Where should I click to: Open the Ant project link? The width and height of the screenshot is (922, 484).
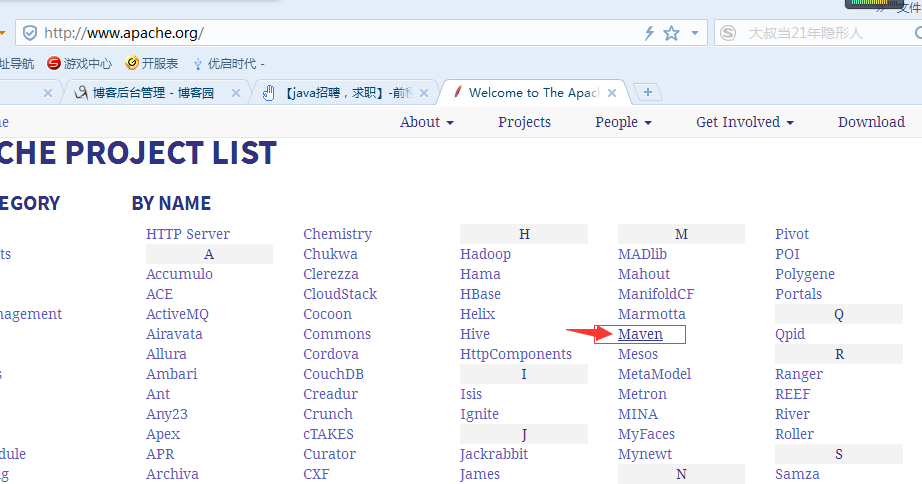(x=158, y=394)
